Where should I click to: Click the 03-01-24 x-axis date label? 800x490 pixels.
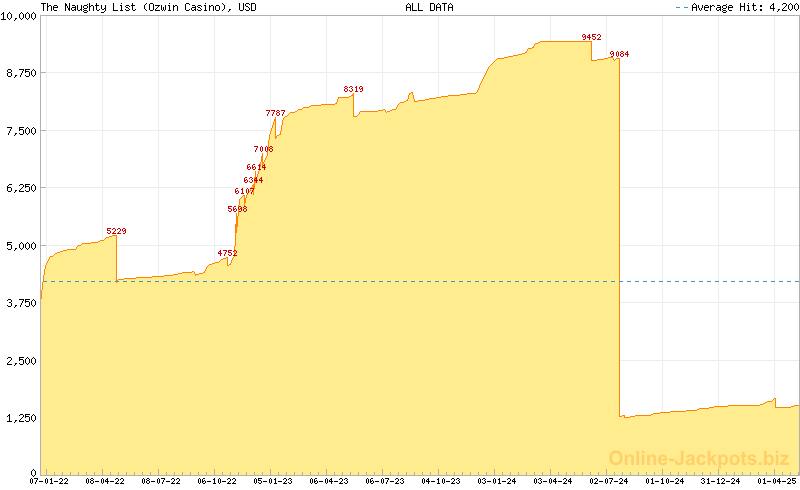click(497, 481)
